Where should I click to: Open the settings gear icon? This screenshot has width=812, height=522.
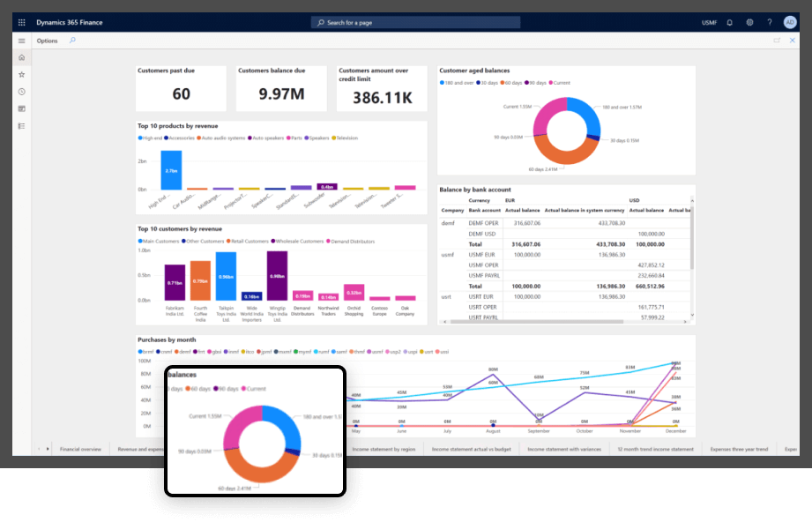pyautogui.click(x=749, y=22)
